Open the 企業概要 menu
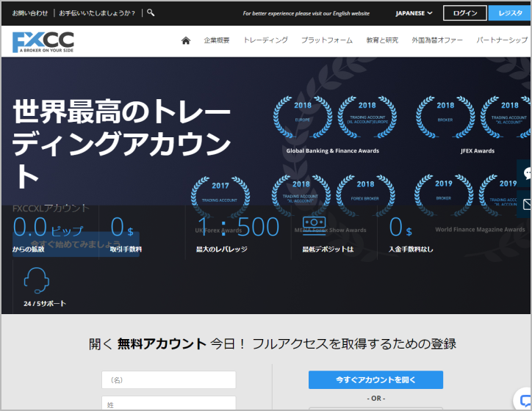The width and height of the screenshot is (532, 411). 217,40
